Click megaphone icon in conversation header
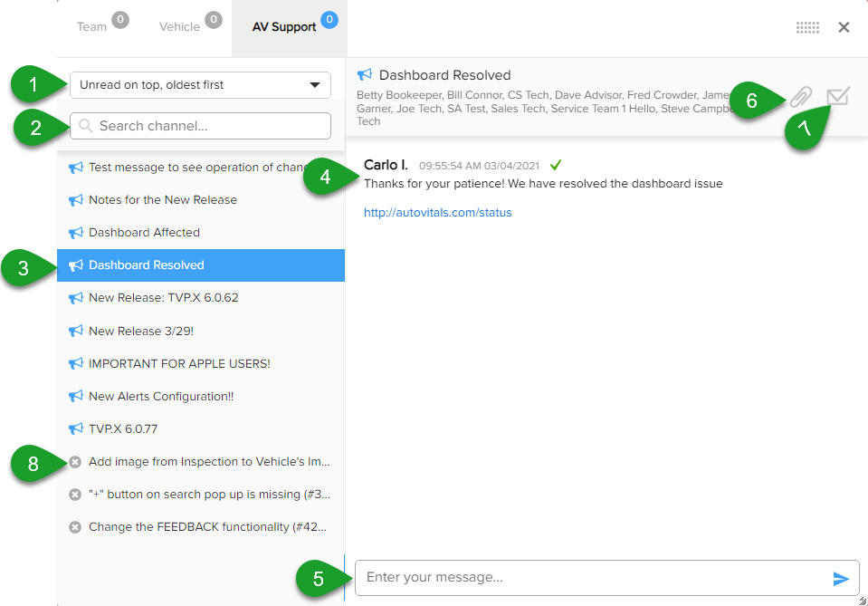 365,74
